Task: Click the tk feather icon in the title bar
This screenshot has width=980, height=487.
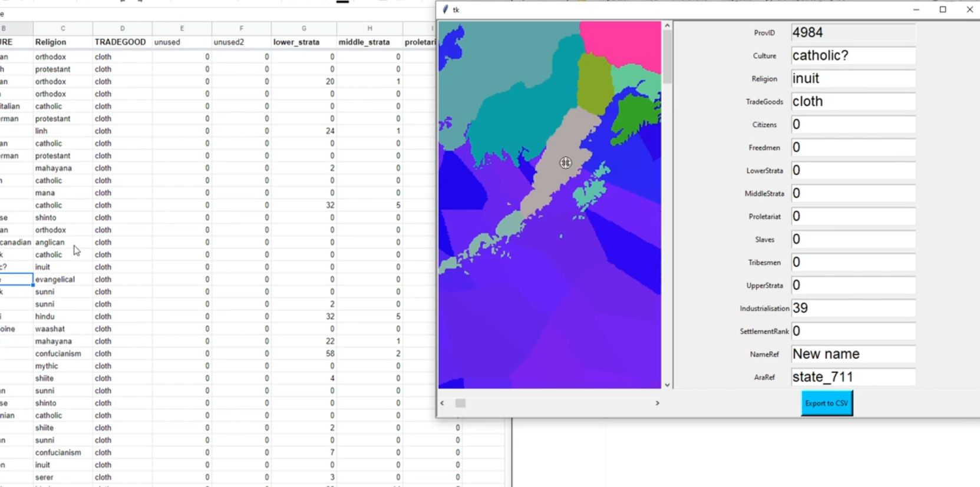Action: tap(446, 9)
